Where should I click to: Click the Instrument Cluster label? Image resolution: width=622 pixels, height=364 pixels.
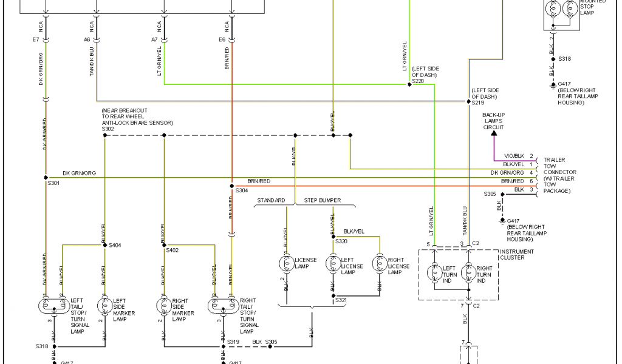pyautogui.click(x=517, y=255)
